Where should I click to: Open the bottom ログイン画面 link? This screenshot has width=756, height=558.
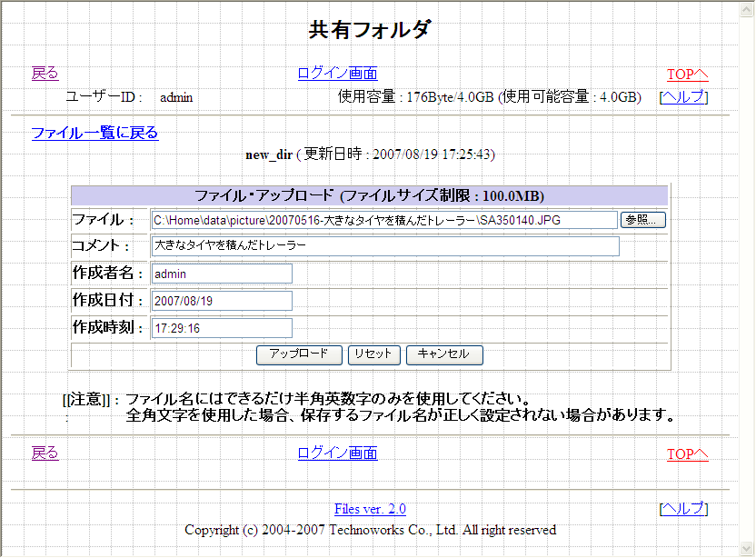pyautogui.click(x=337, y=453)
